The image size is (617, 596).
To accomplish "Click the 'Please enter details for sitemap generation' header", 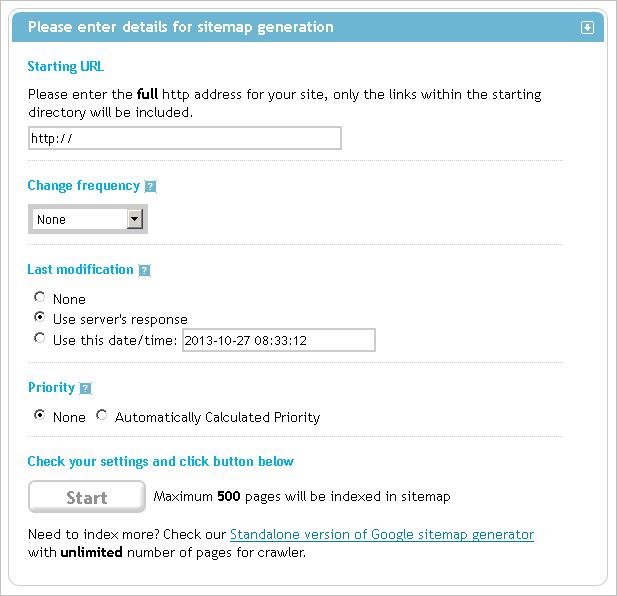I will tap(181, 27).
